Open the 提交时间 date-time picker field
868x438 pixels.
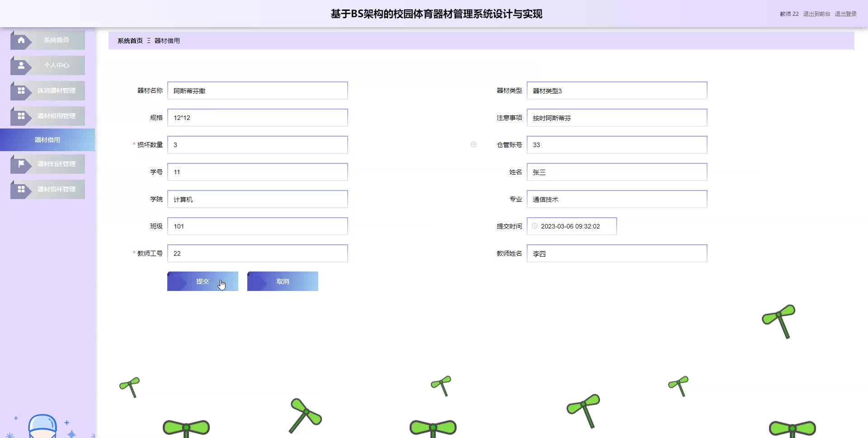point(572,226)
